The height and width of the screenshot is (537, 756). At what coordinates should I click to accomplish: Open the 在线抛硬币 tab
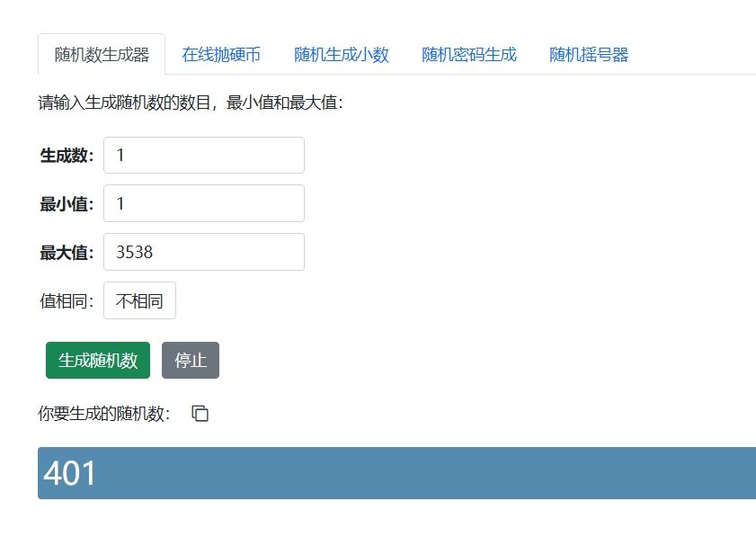click(221, 55)
